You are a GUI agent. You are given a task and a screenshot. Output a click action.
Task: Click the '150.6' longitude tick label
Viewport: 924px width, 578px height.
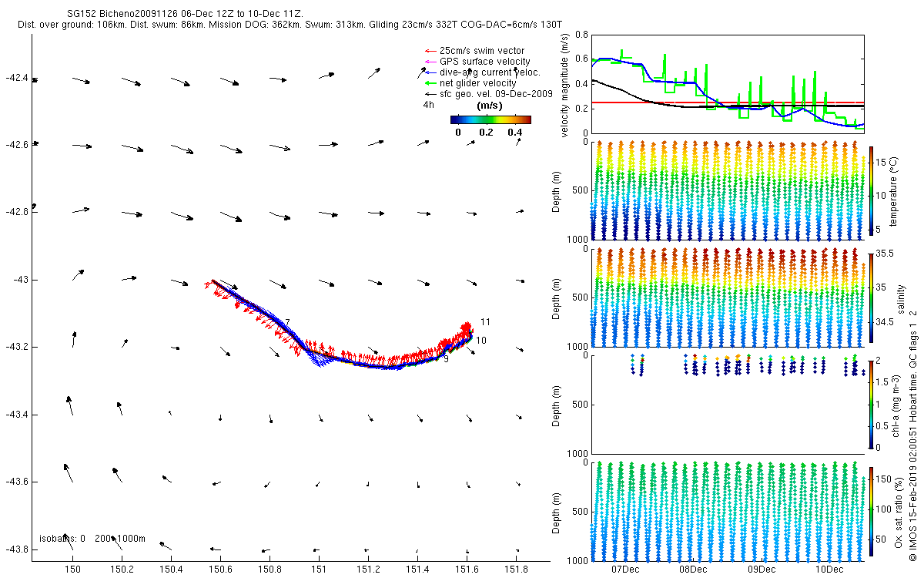pyautogui.click(x=220, y=570)
